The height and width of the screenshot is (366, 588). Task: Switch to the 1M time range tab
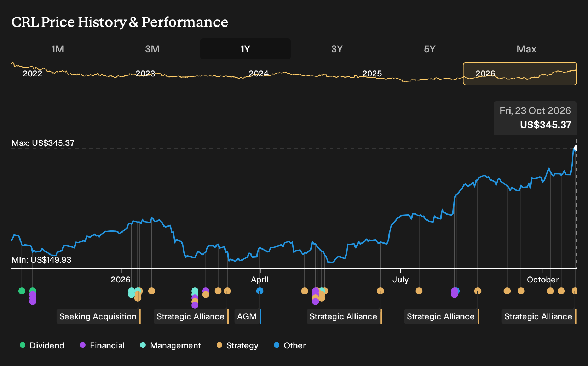tap(58, 49)
